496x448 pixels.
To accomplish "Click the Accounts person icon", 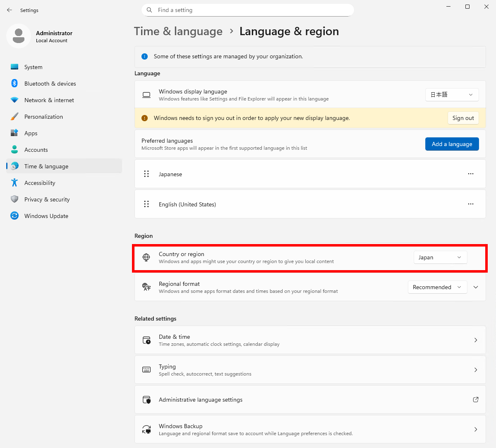I will tap(14, 149).
